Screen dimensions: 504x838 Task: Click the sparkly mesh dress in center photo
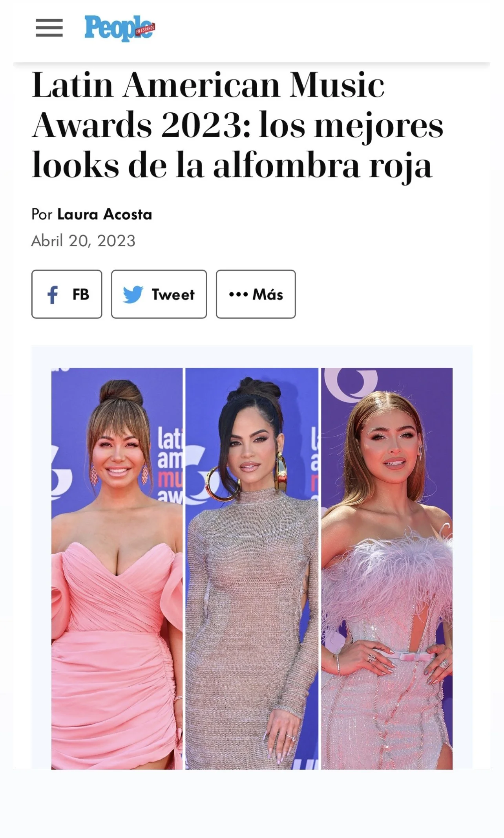251,629
